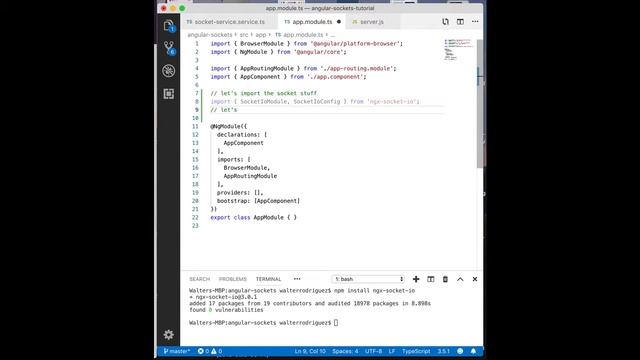Create a new terminal with plus icon
Screen dimensions: 640x360
click(416, 279)
